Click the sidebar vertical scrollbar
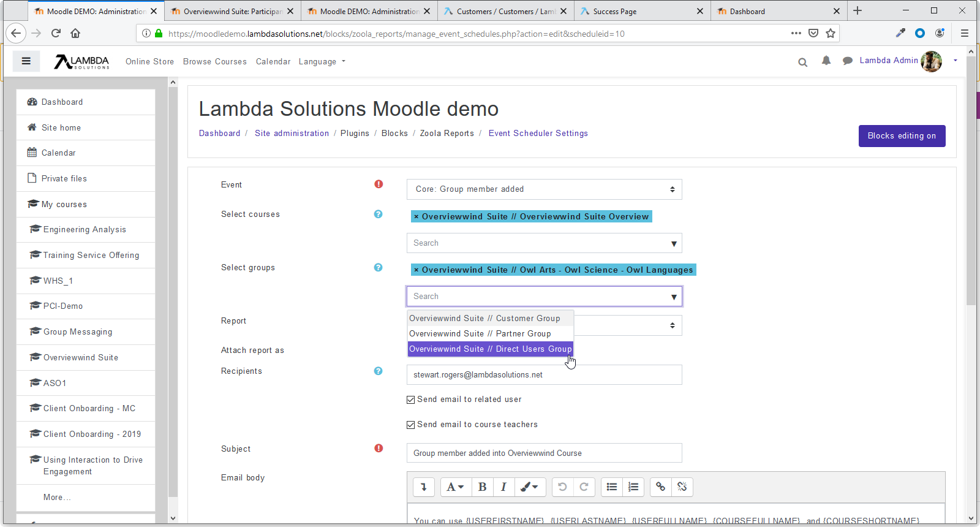This screenshot has height=527, width=980. (x=173, y=292)
